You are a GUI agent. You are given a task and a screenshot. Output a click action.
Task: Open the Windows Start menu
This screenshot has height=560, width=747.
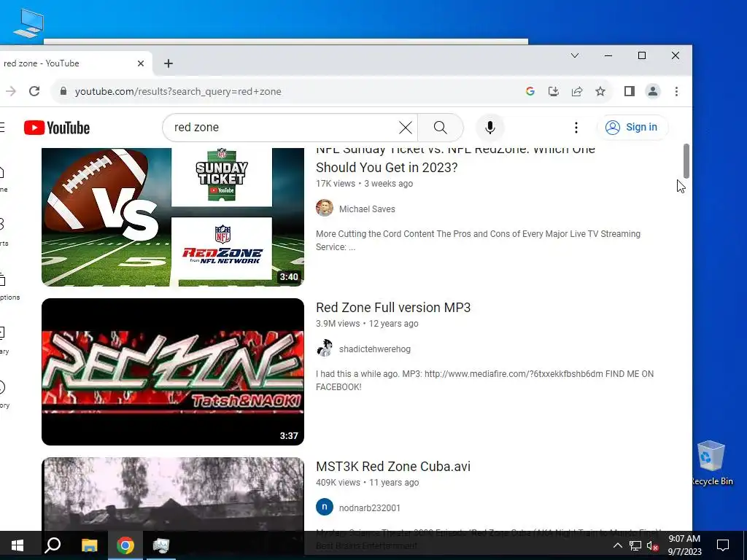click(18, 545)
